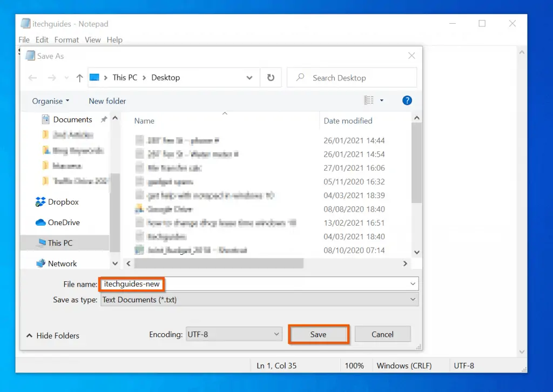Close the Save As dialog
The width and height of the screenshot is (553, 392).
[x=412, y=56]
